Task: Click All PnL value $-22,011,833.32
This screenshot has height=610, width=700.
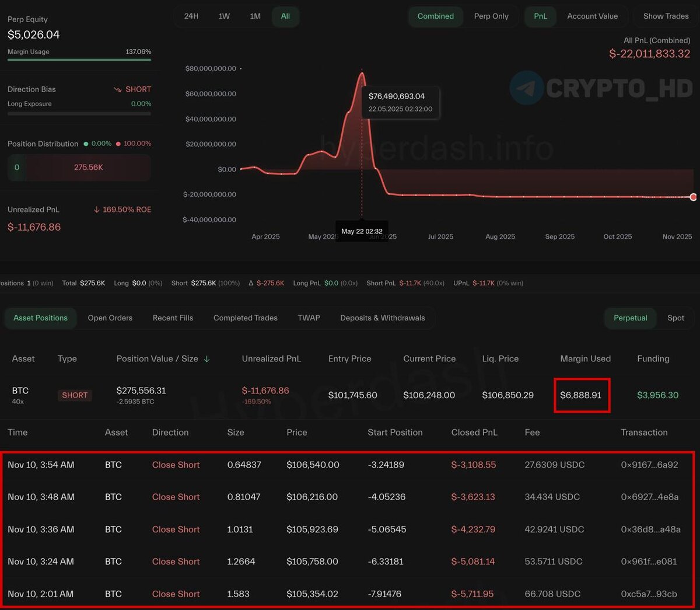Action: coord(649,54)
